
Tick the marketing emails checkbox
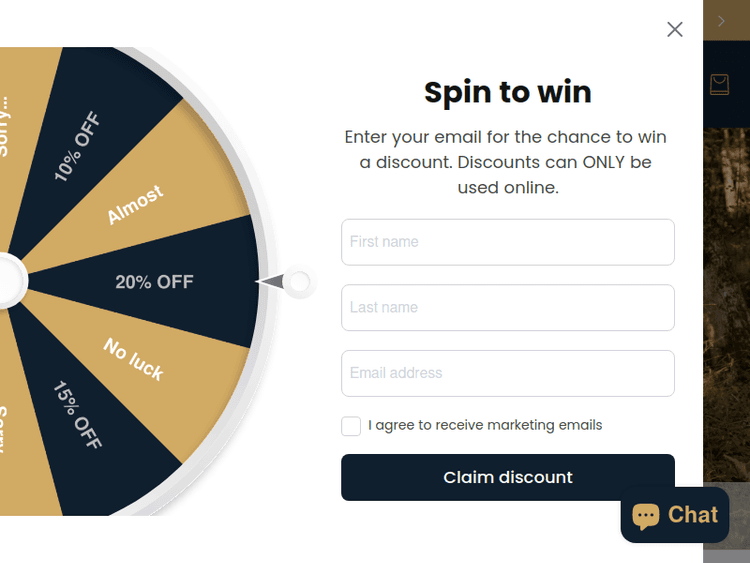coord(351,426)
